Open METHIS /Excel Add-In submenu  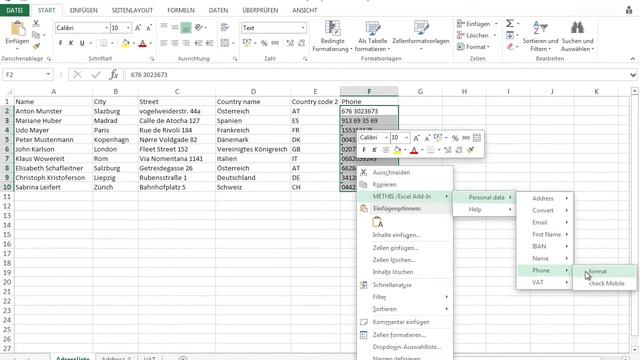tap(405, 196)
